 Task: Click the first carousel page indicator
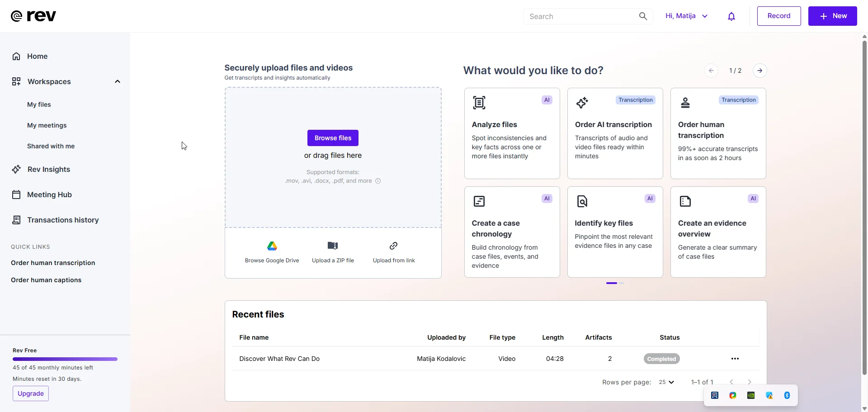click(x=612, y=283)
